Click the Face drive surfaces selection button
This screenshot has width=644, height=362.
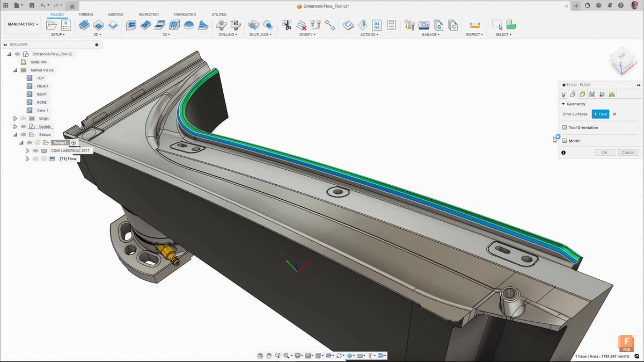(x=601, y=114)
